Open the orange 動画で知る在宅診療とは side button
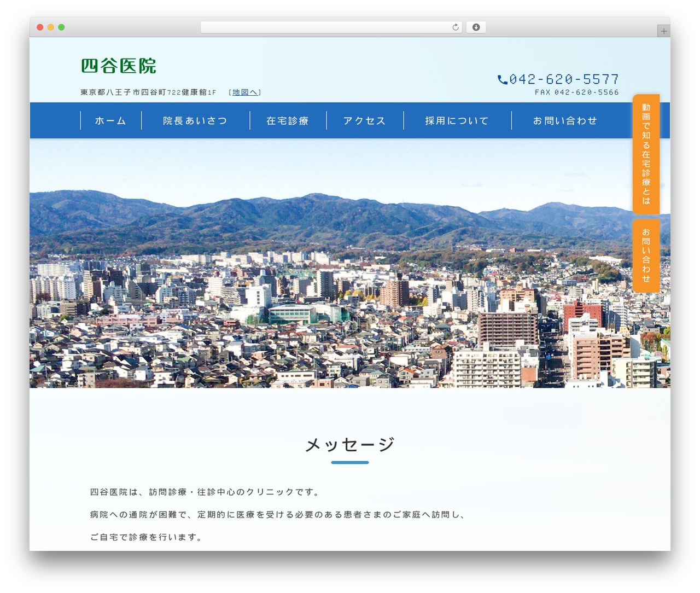Viewport: 700px width, 593px height. pos(646,154)
